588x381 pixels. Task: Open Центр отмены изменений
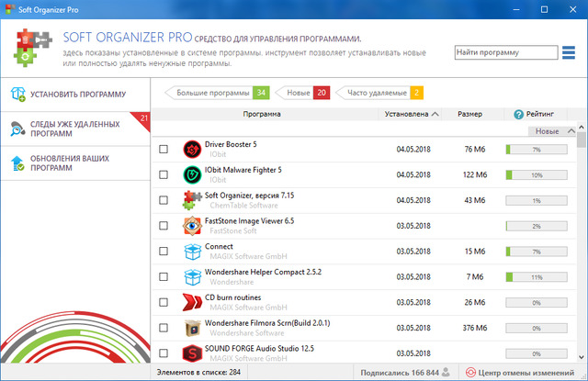click(524, 372)
